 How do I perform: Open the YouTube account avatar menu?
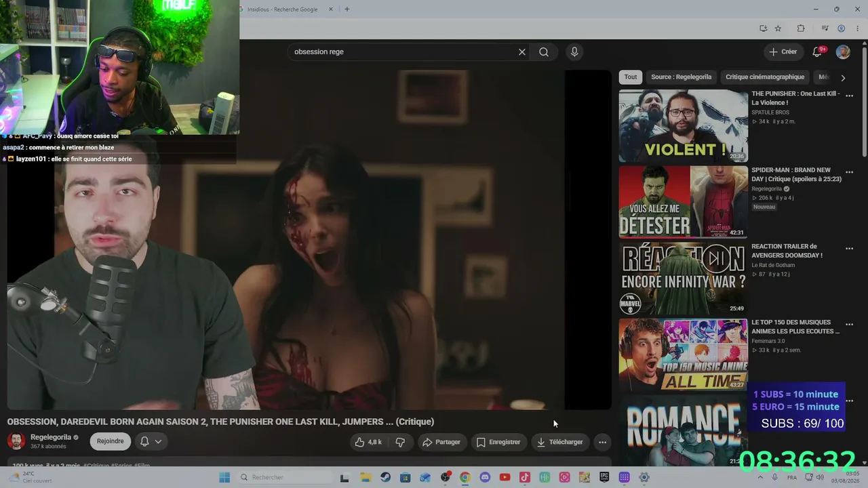[843, 52]
